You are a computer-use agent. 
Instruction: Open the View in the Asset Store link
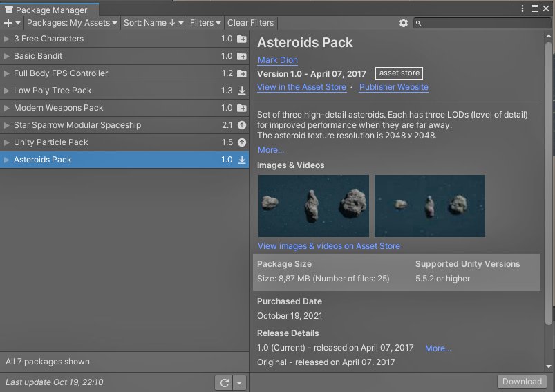[301, 87]
